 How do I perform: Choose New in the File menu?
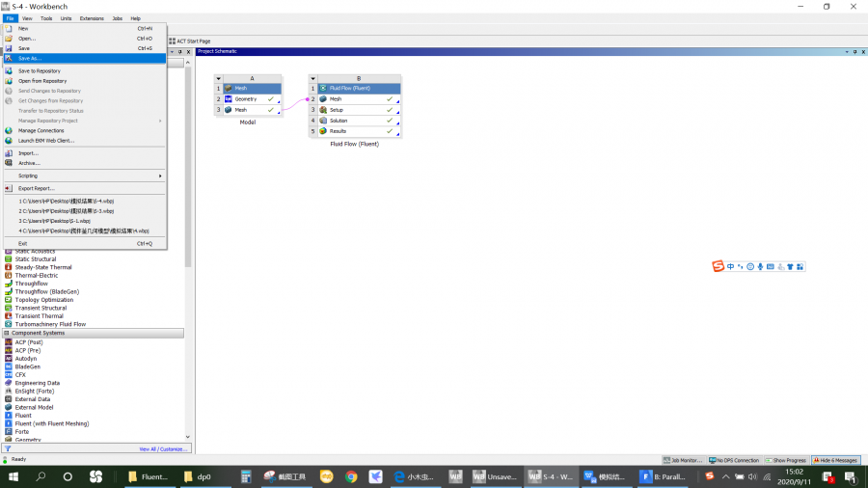[x=85, y=28]
